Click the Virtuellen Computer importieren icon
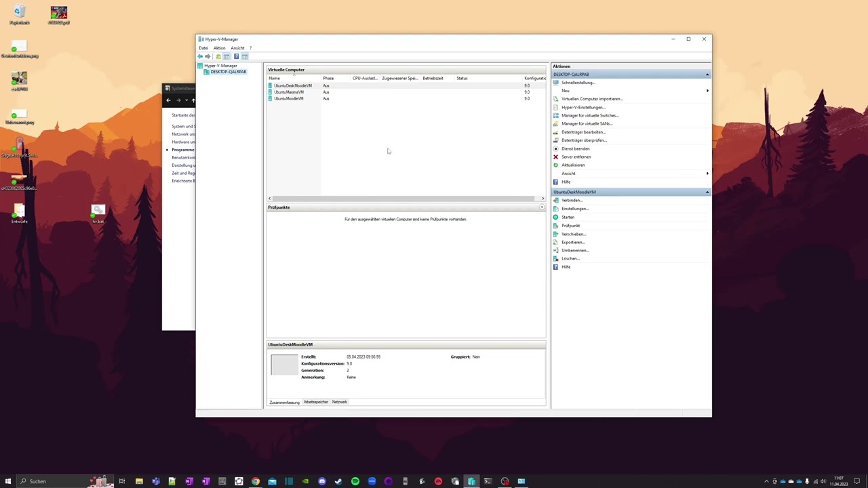 556,99
